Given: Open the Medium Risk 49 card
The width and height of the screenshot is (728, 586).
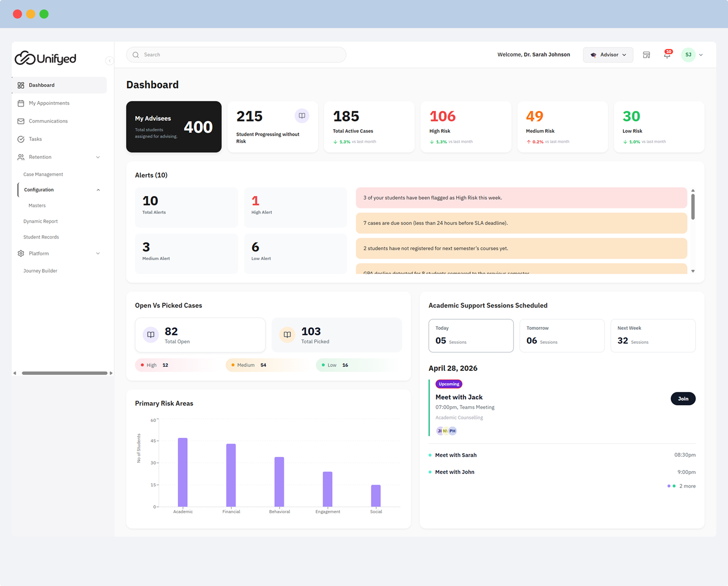Looking at the screenshot, I should pyautogui.click(x=562, y=127).
